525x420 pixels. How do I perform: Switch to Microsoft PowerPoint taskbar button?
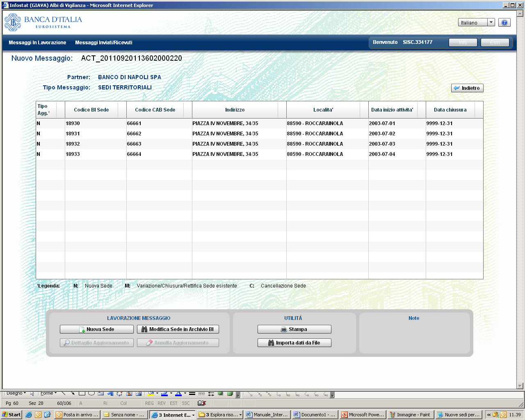click(363, 415)
